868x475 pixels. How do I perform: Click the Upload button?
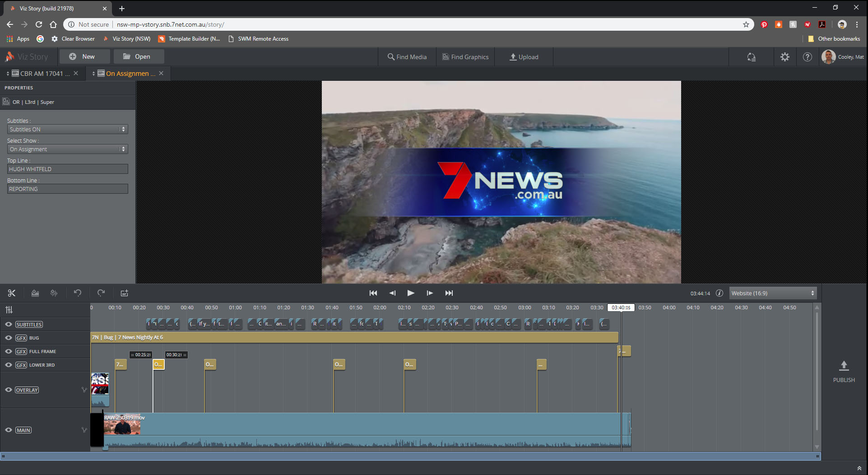(x=524, y=56)
